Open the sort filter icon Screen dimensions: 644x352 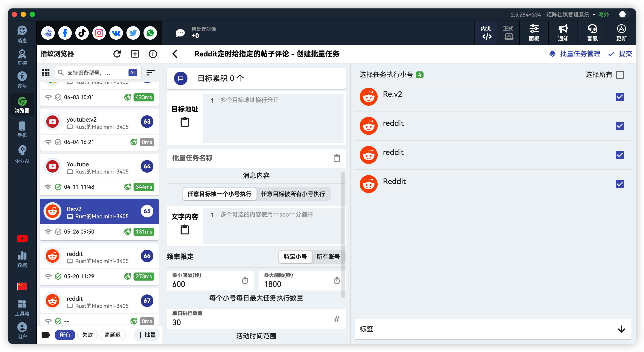(x=150, y=73)
